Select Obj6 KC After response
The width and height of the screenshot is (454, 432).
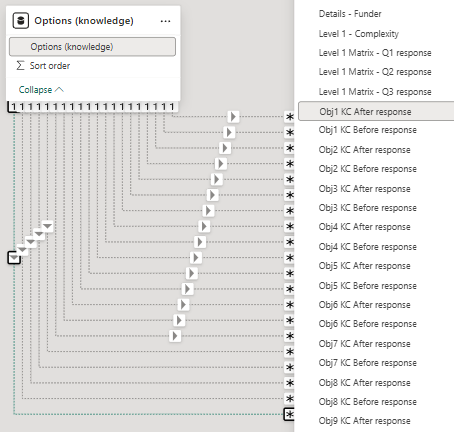(x=364, y=305)
